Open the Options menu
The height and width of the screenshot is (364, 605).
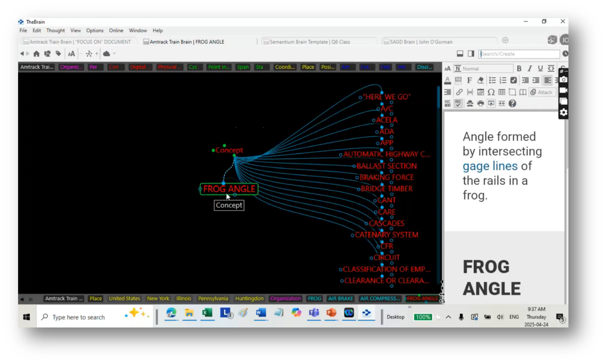pos(95,30)
